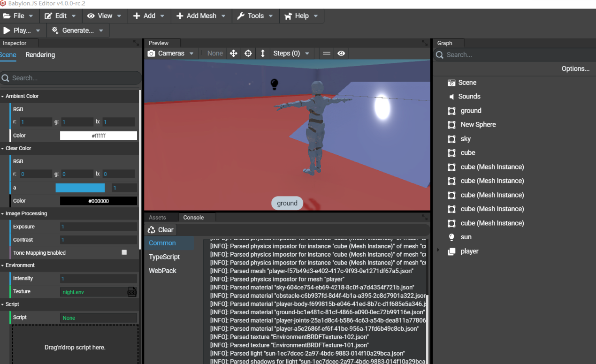Open the Tools menu

255,15
